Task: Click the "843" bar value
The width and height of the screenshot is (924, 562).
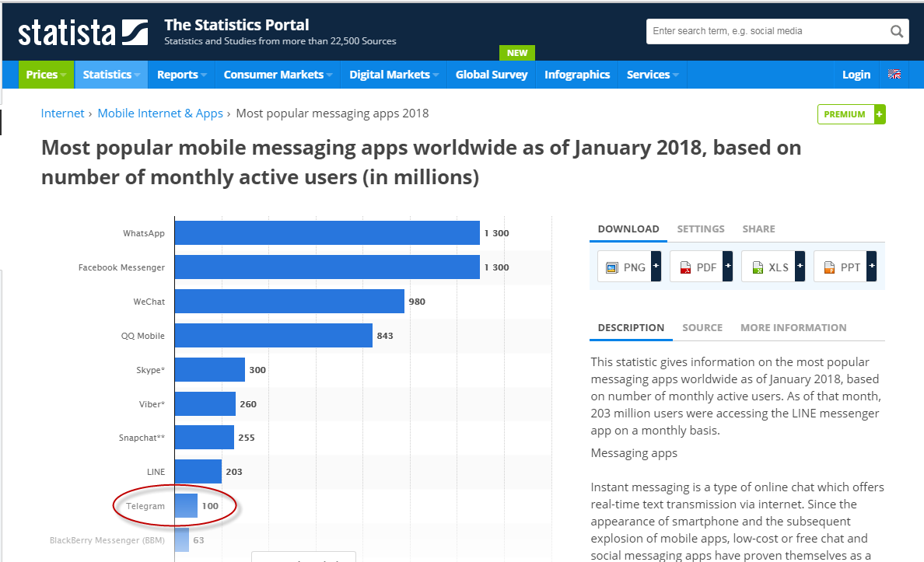Action: [x=385, y=336]
